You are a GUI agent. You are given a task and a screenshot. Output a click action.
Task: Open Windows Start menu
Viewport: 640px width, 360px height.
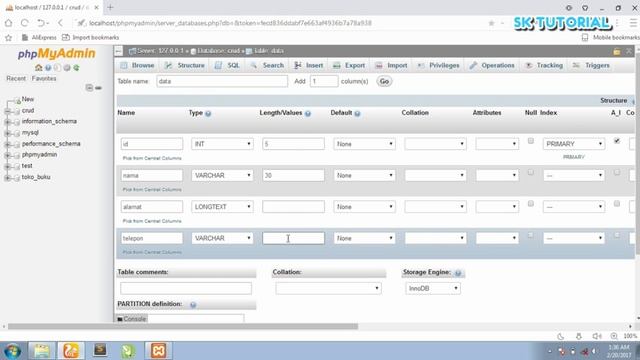(x=13, y=351)
